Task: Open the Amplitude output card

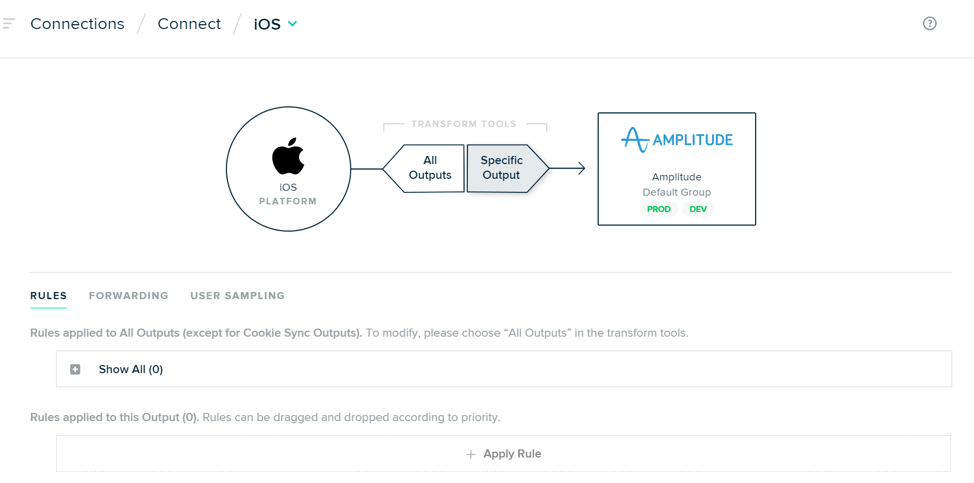Action: (x=676, y=169)
